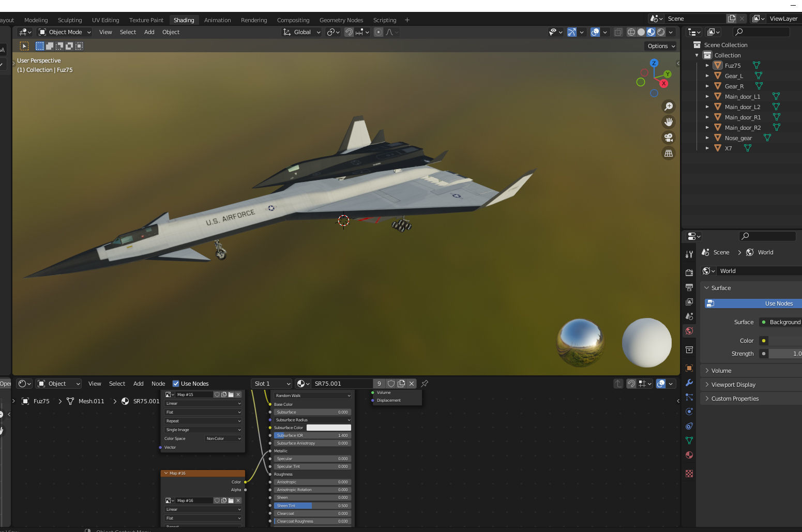Image resolution: width=802 pixels, height=532 pixels.
Task: Open the Slot 1 material slot dropdown
Action: 272,384
